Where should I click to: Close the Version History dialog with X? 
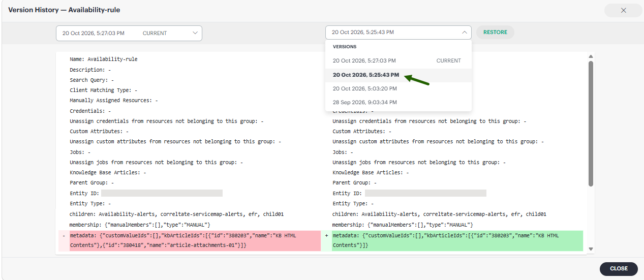tap(623, 10)
